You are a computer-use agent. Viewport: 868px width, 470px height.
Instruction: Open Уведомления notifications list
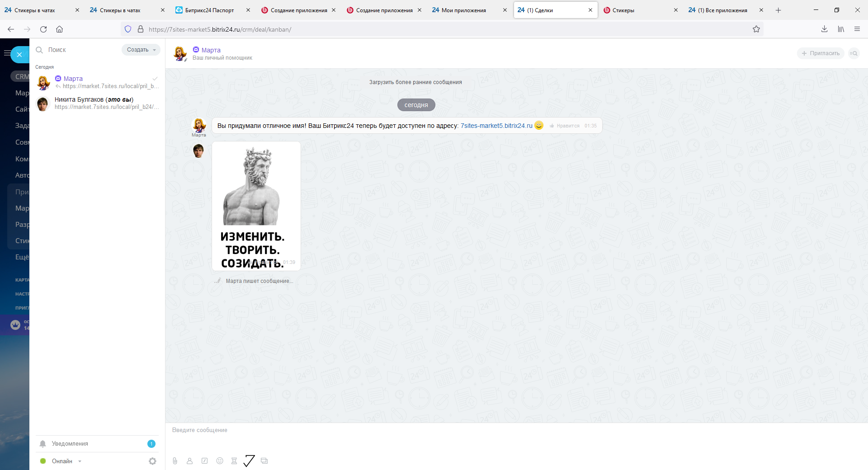[x=97, y=444]
